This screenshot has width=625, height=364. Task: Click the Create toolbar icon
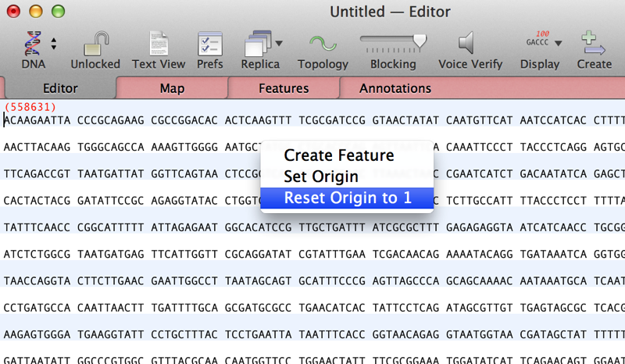tap(594, 43)
